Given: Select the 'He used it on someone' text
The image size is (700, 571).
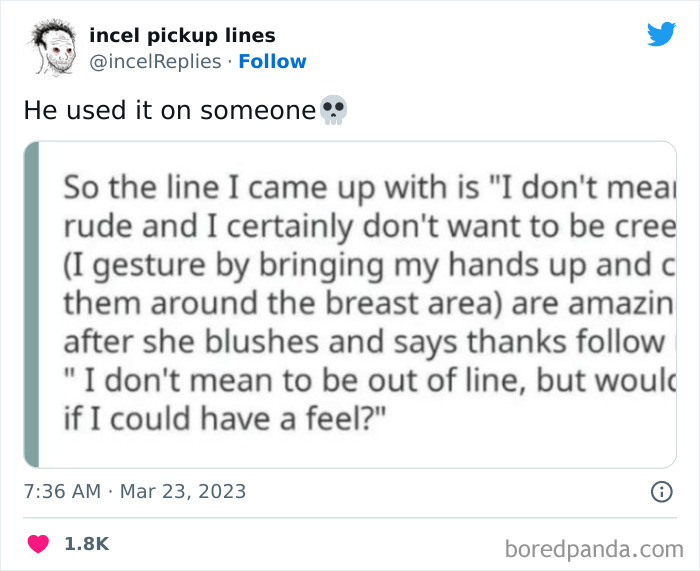Looking at the screenshot, I should click(170, 110).
